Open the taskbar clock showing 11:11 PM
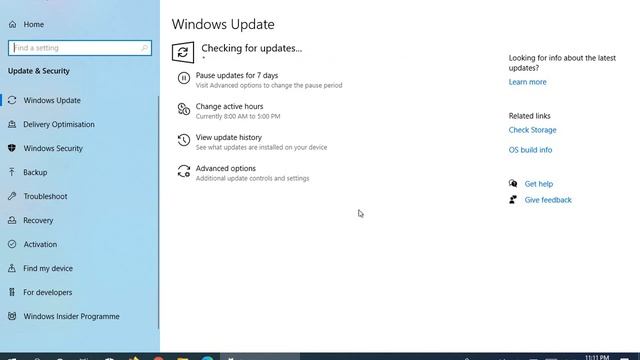 (597, 357)
